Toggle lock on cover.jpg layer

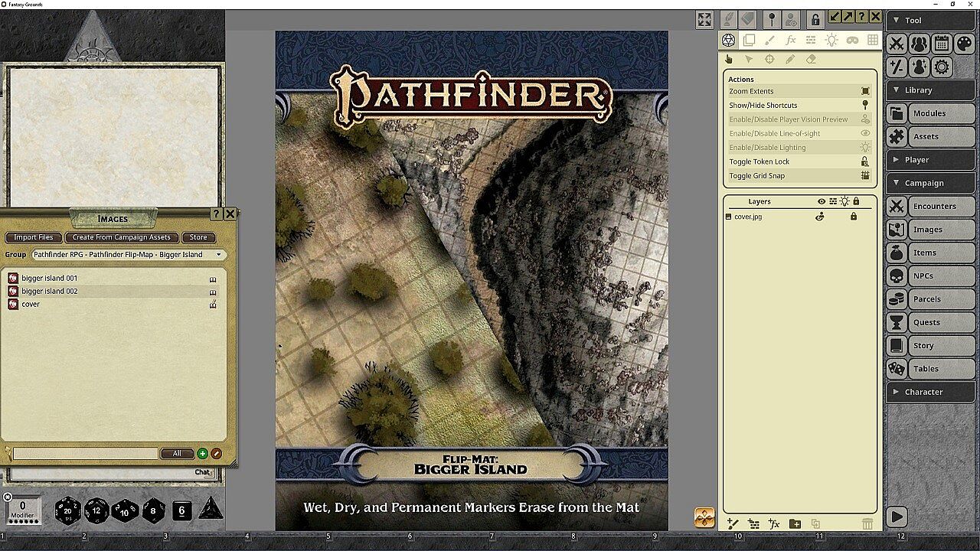[854, 217]
